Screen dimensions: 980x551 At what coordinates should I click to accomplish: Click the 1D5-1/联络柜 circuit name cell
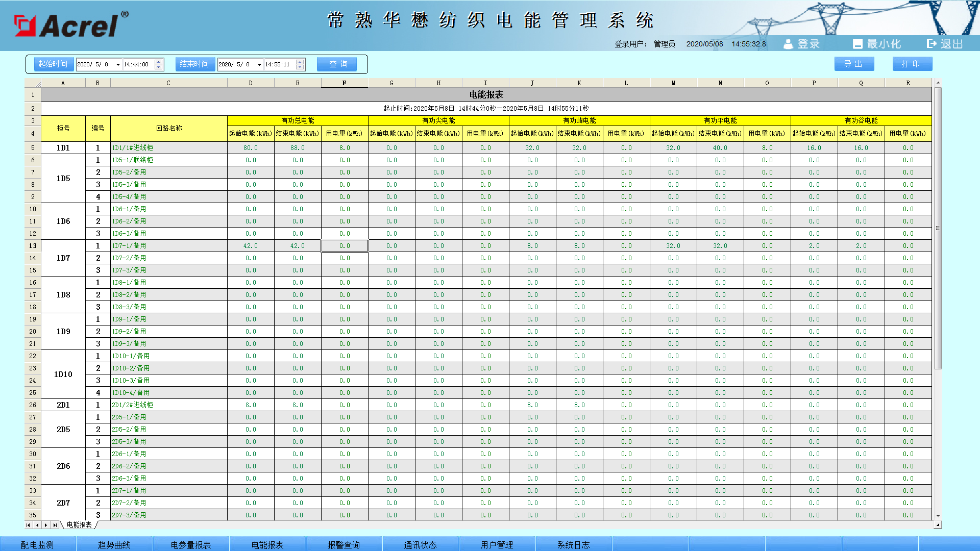tap(169, 160)
